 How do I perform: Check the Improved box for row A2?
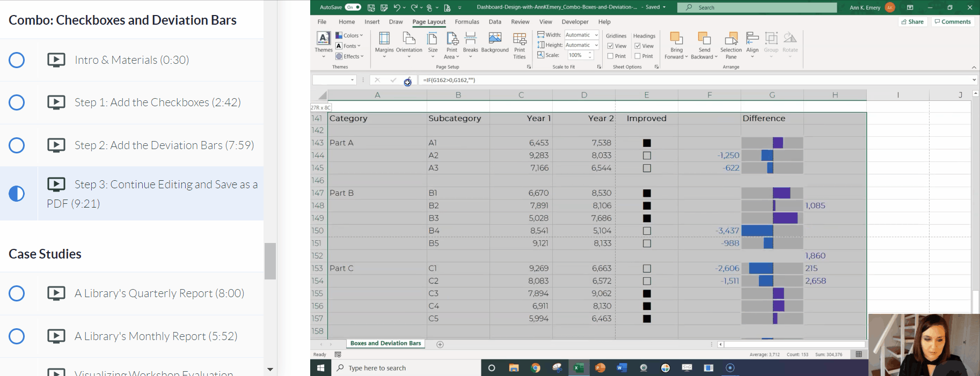pos(647,156)
